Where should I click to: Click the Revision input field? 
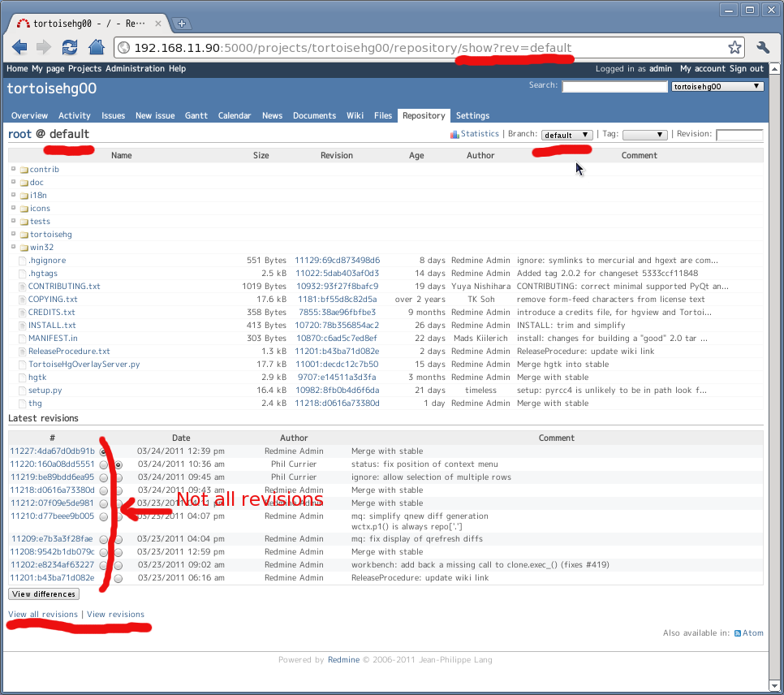click(739, 134)
